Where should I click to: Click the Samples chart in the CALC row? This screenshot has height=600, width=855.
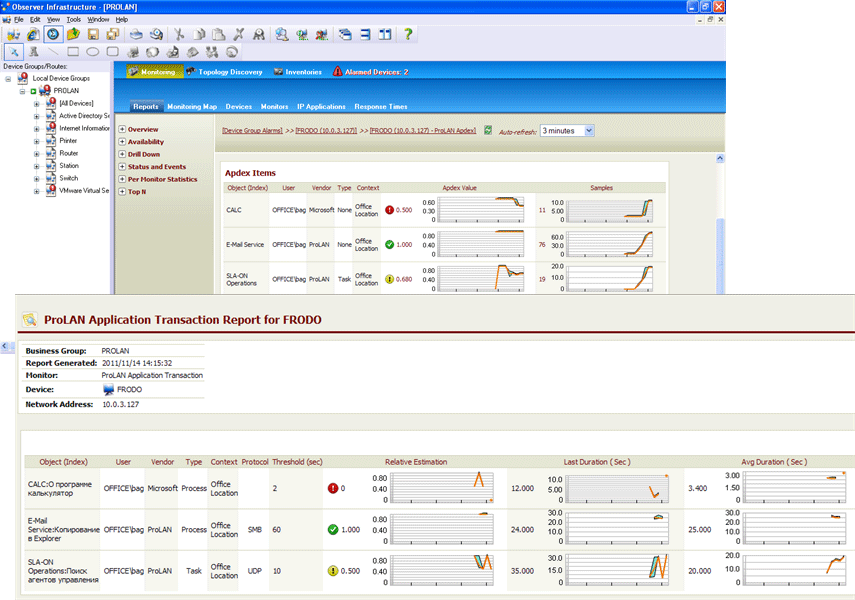click(610, 210)
